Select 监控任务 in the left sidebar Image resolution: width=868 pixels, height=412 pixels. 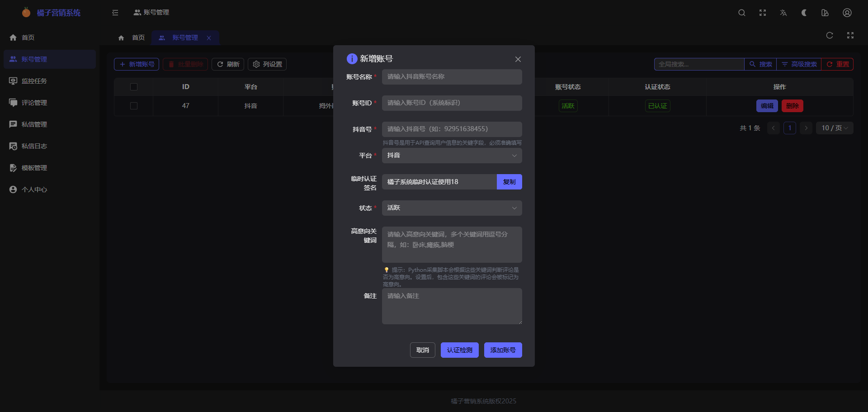[x=34, y=81]
